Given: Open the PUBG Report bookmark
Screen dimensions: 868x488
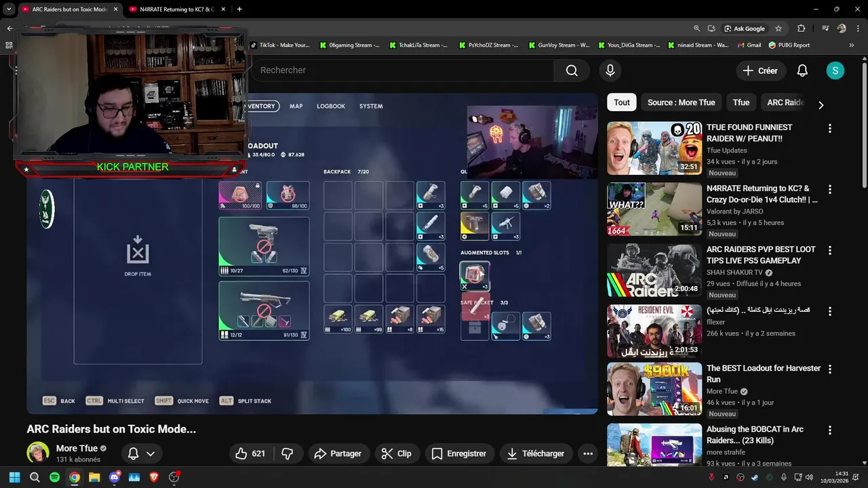Looking at the screenshot, I should click(x=789, y=45).
